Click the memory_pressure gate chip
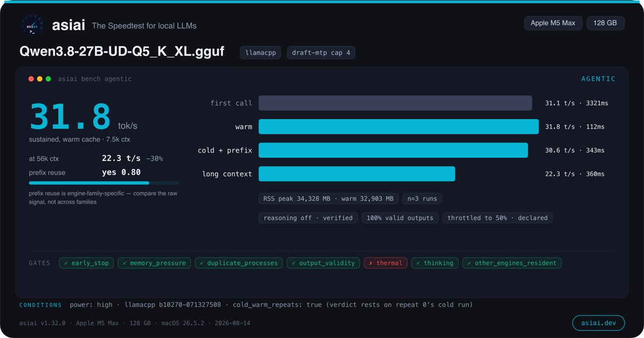The height and width of the screenshot is (338, 644). tap(154, 263)
